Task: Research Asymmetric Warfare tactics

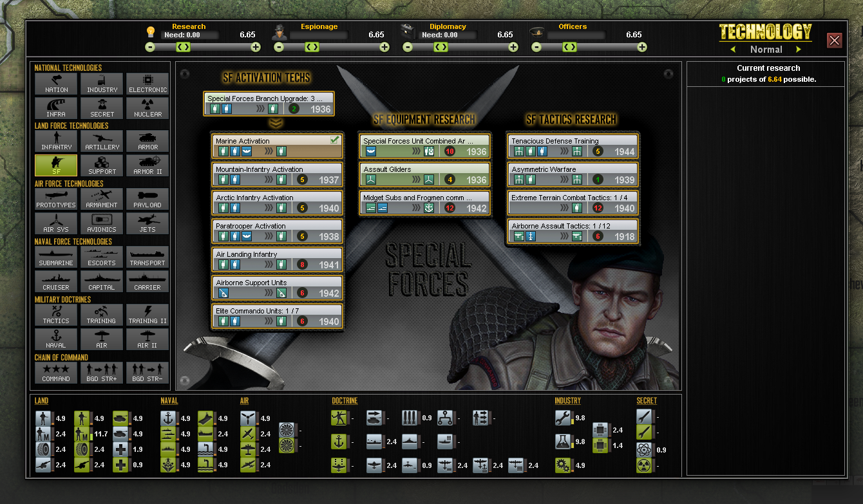Action: coord(573,174)
